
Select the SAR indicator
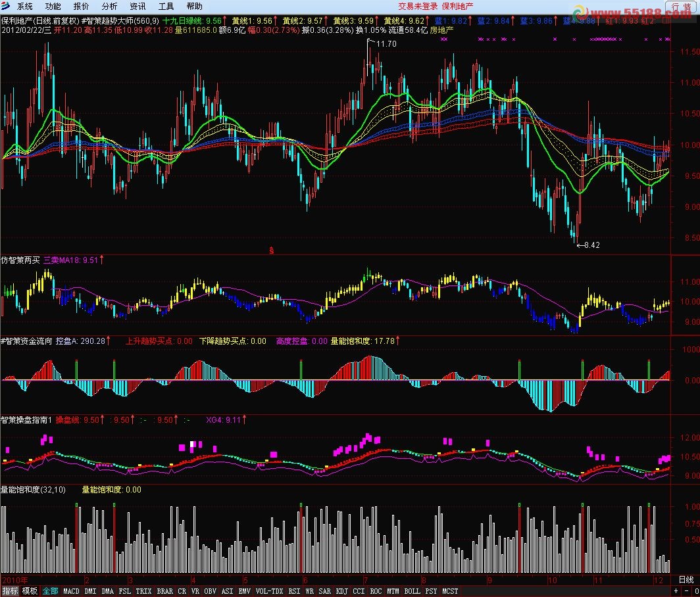[324, 590]
